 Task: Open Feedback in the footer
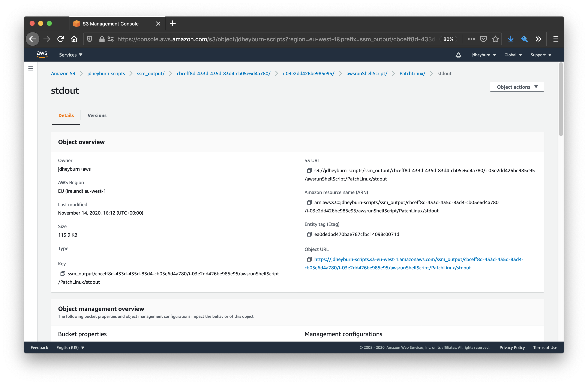(x=39, y=347)
